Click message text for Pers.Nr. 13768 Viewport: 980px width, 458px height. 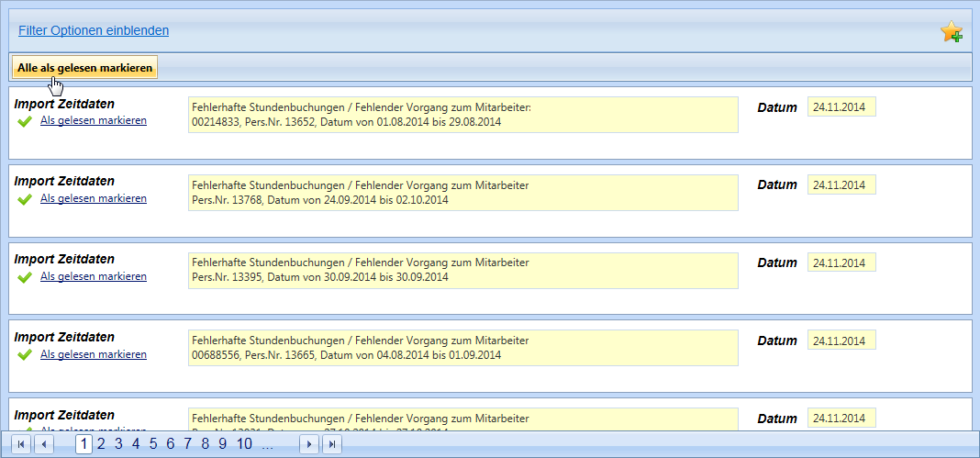click(463, 193)
